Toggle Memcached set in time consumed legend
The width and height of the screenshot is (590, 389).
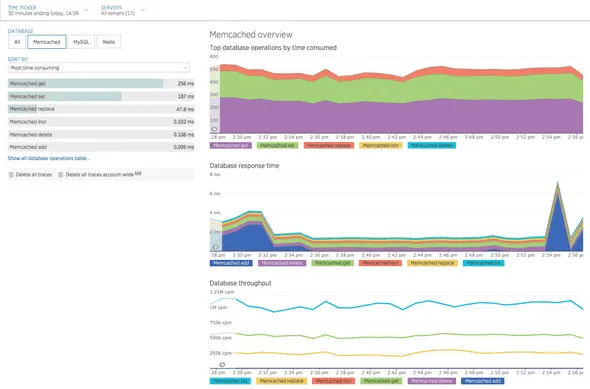(x=278, y=145)
